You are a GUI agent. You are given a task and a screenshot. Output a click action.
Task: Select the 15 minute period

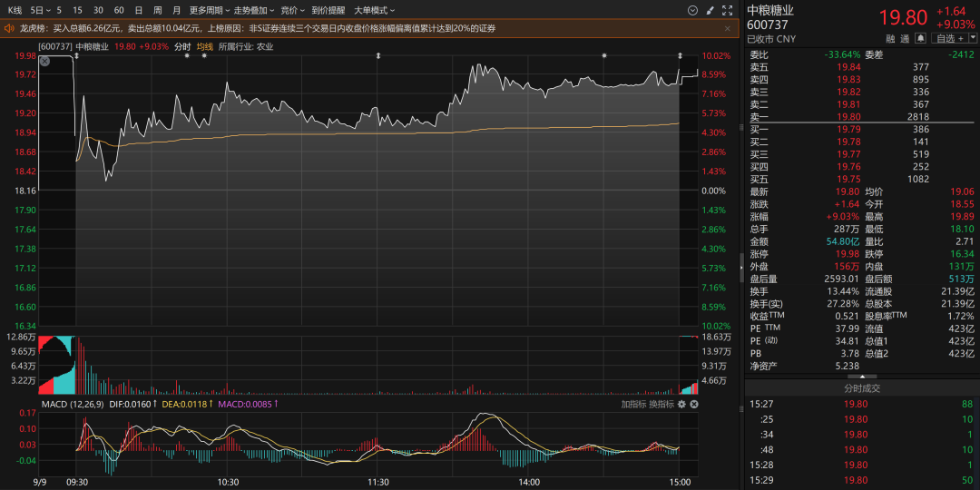pos(77,11)
